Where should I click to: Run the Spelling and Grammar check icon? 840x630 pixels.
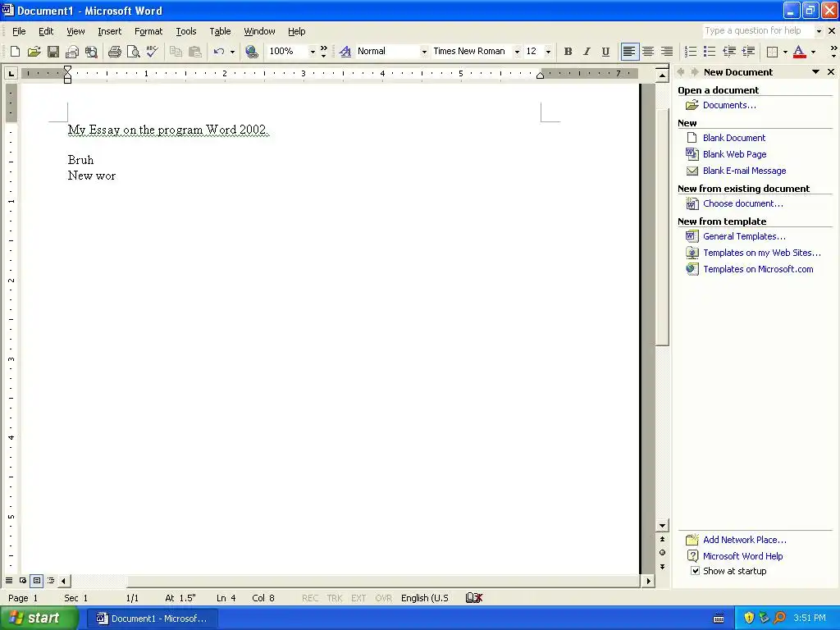pyautogui.click(x=152, y=52)
